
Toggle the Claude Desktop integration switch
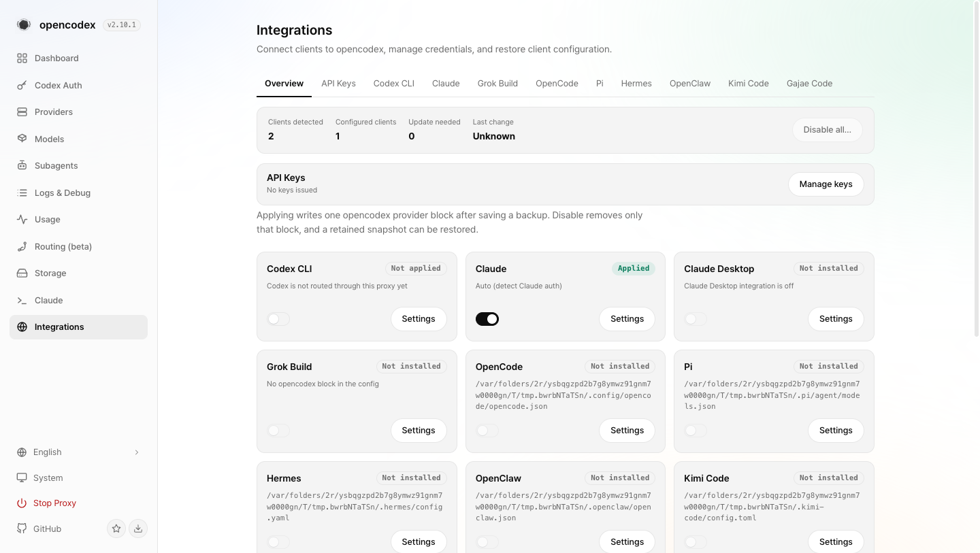coord(696,319)
